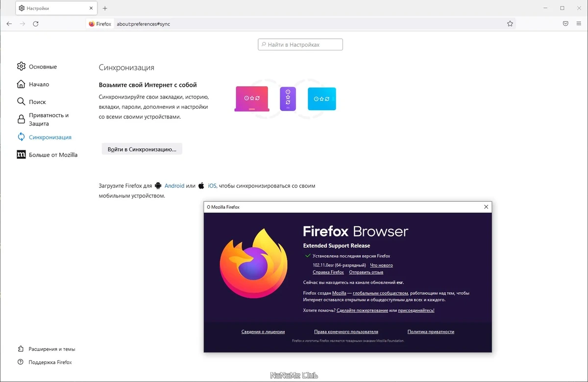Click Firefox Browser title in dialog

point(356,231)
